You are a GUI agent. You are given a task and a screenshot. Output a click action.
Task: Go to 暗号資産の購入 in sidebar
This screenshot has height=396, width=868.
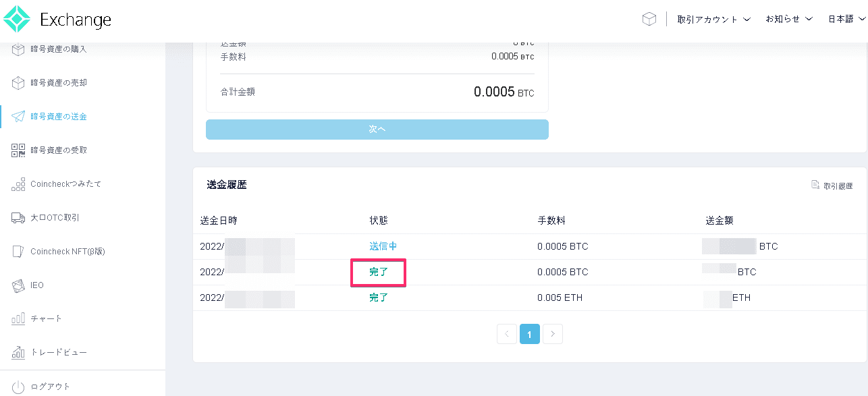[59, 49]
